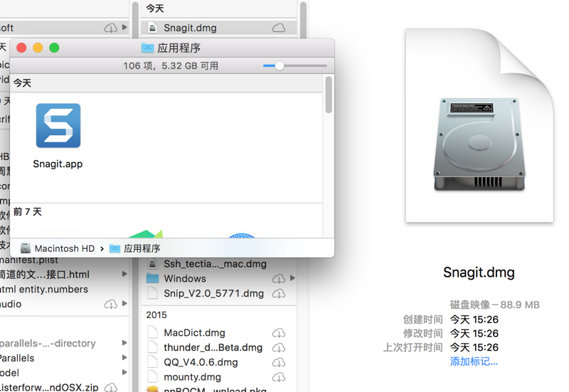The height and width of the screenshot is (392, 569).
Task: Select the Snagit.app file name label
Action: [58, 164]
